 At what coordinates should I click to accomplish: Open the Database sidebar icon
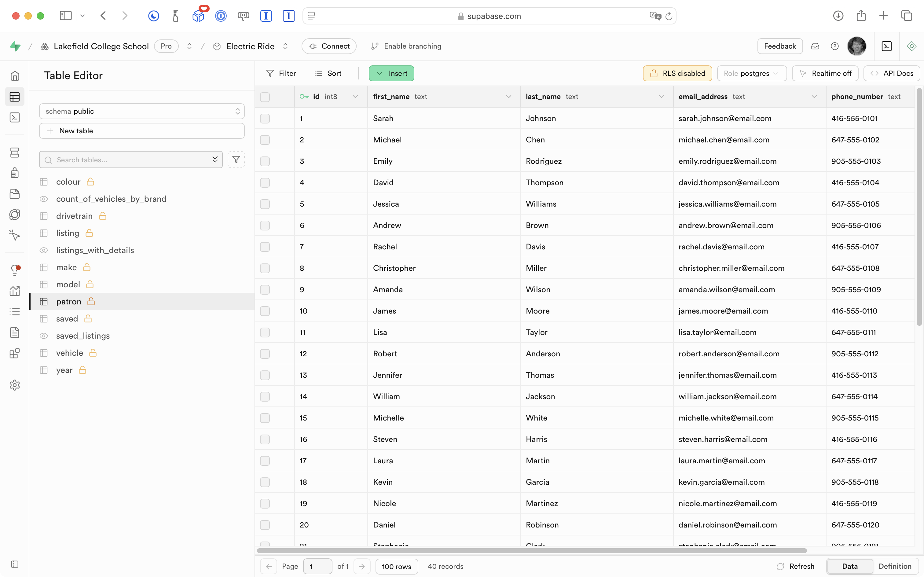14,153
